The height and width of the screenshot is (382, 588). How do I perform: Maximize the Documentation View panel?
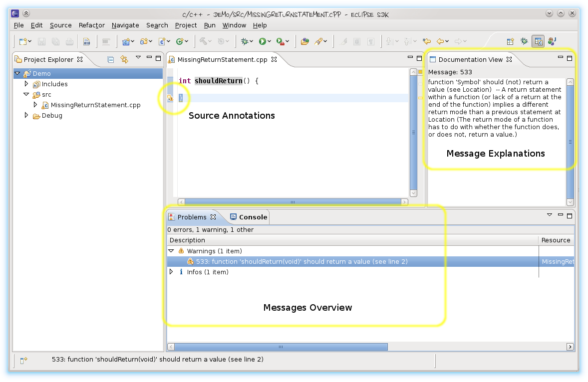[x=570, y=58]
